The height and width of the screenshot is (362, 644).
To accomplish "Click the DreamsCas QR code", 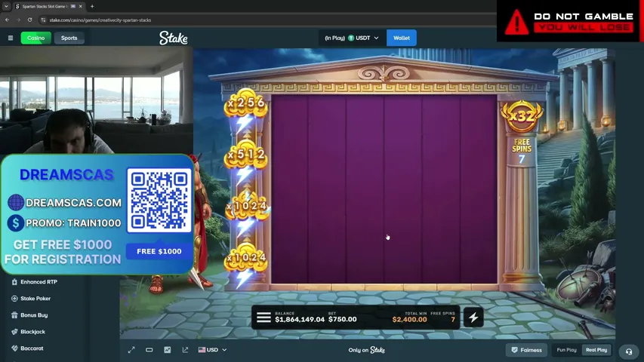I will (x=159, y=200).
